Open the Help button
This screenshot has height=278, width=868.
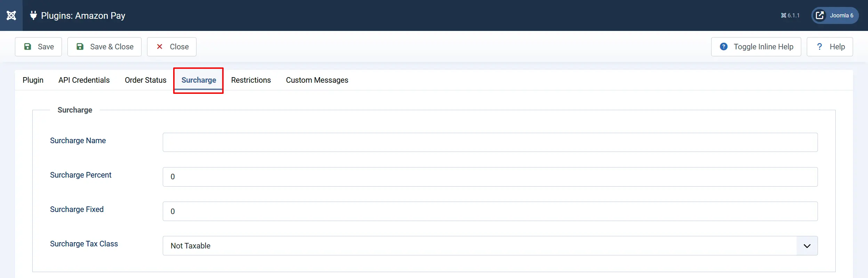point(830,47)
